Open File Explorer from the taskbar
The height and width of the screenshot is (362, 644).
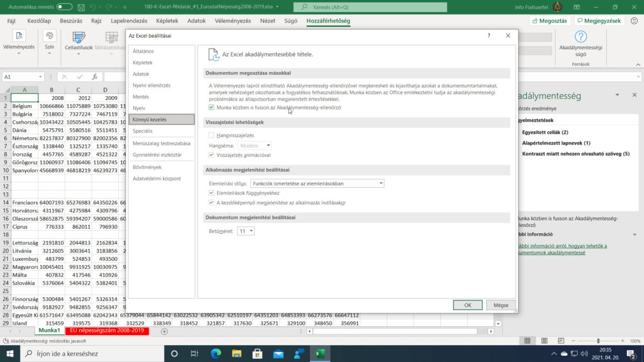pyautogui.click(x=236, y=353)
